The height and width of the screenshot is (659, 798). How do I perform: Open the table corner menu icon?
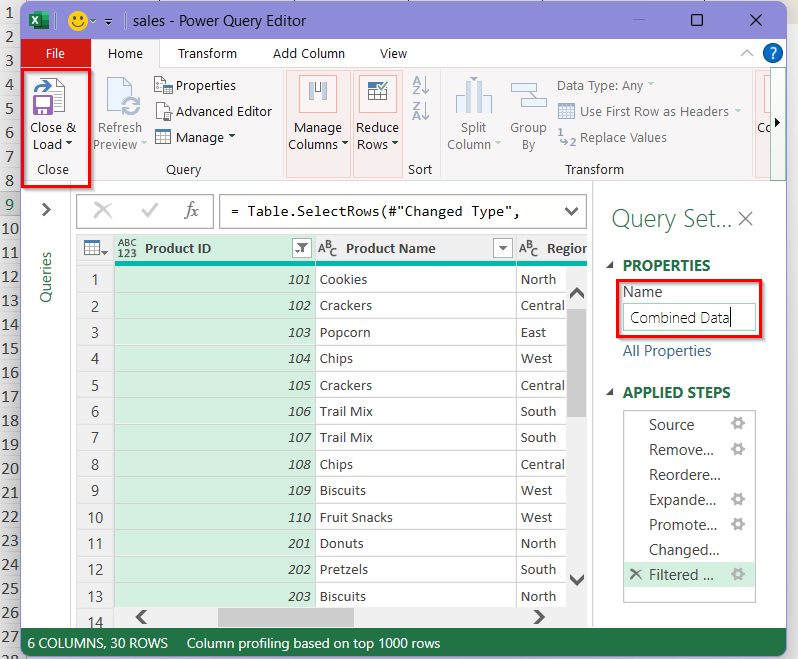(x=95, y=248)
